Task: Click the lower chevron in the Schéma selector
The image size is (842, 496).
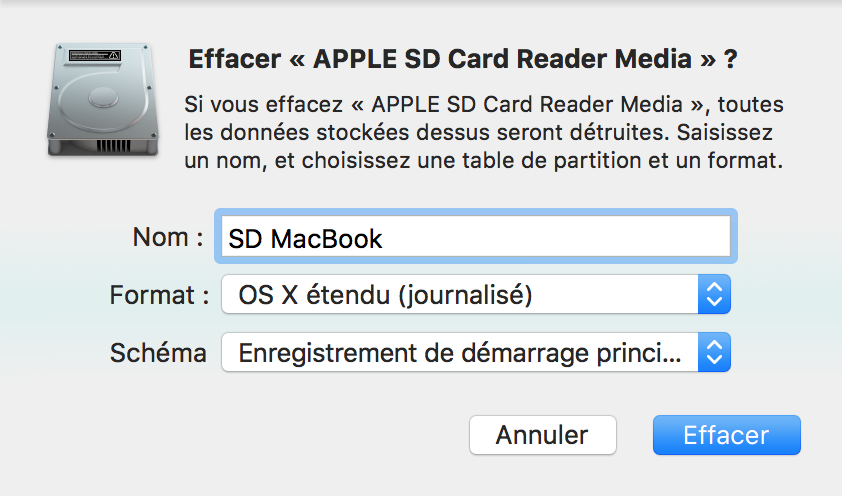Action: point(714,360)
